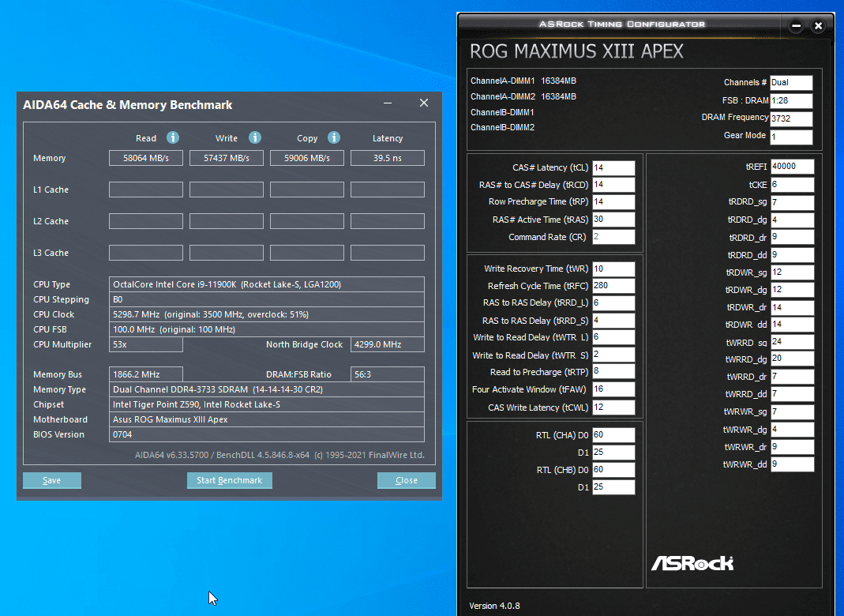The width and height of the screenshot is (844, 616).
Task: Click the tWRRD_dg field showing 20
Action: point(793,359)
